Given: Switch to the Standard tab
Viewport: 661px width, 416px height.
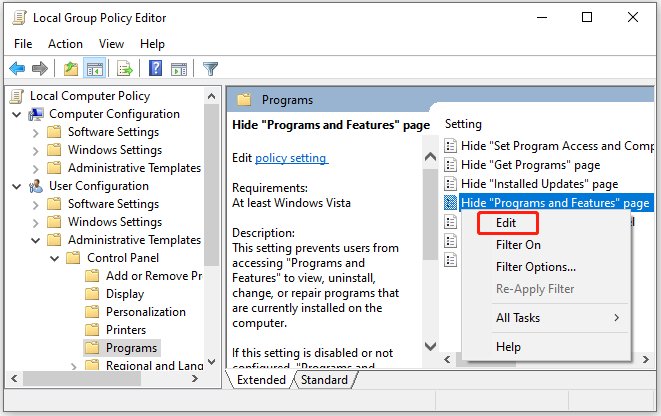Looking at the screenshot, I should point(325,380).
